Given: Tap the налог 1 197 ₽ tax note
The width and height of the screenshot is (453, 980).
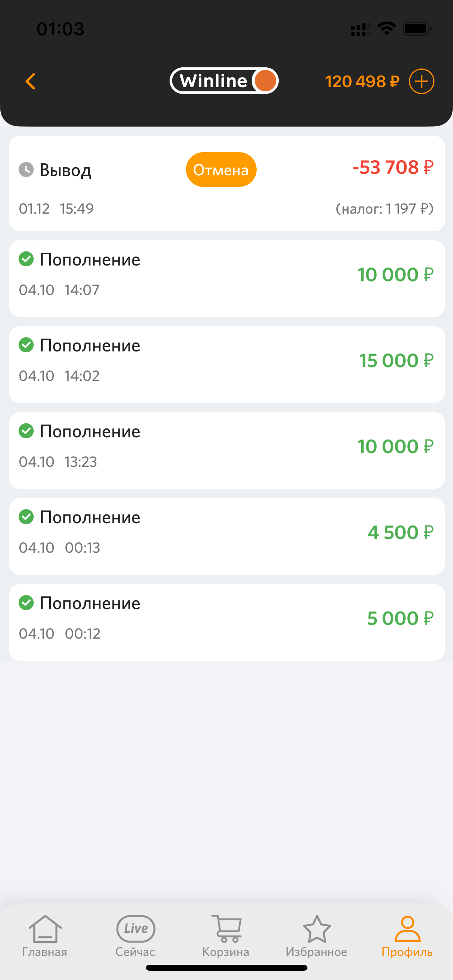Looking at the screenshot, I should click(x=384, y=209).
